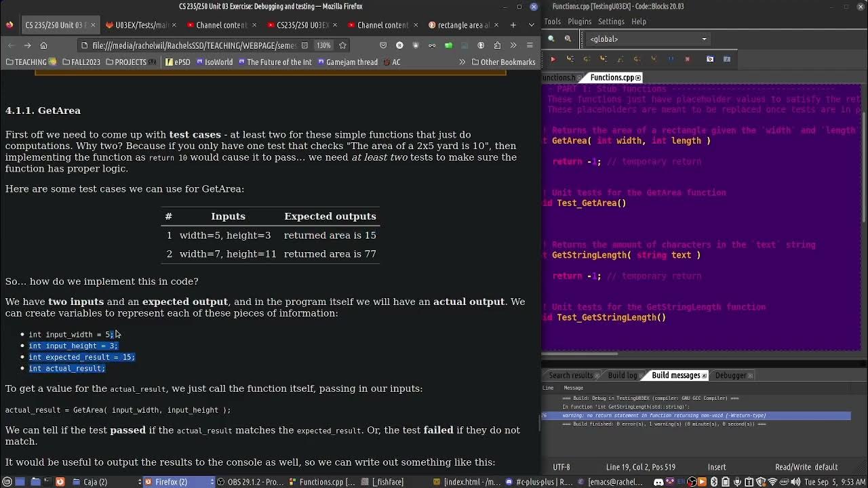The width and height of the screenshot is (868, 488).
Task: Open The Future of the Int bookmark
Action: tap(275, 62)
